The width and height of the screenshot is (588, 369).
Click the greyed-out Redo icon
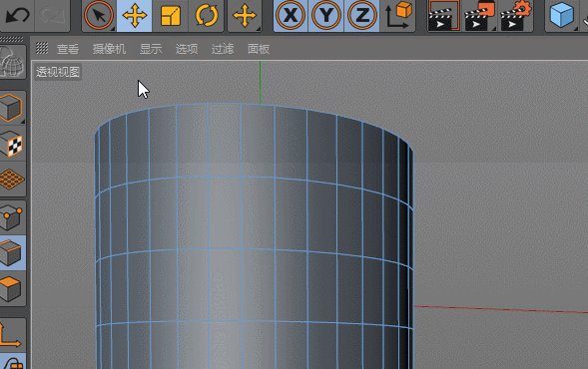[52, 15]
